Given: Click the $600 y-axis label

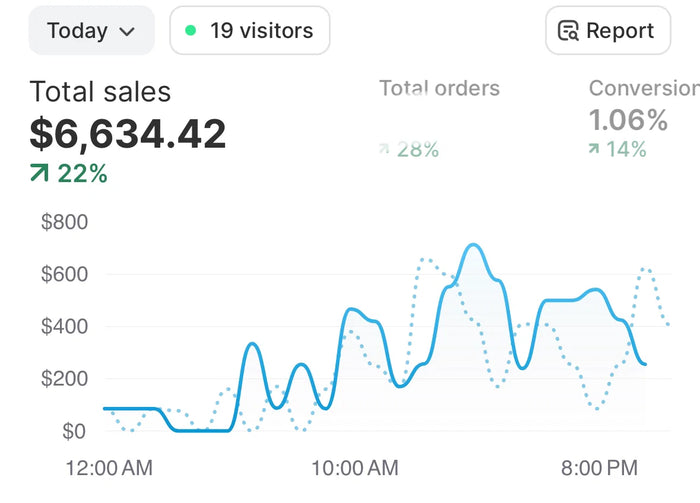Looking at the screenshot, I should [x=64, y=274].
